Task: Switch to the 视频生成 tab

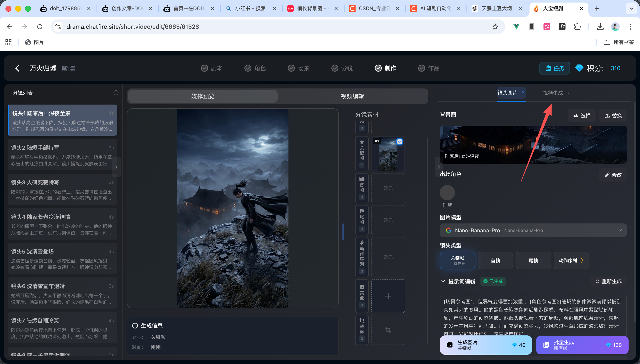Action: point(553,93)
